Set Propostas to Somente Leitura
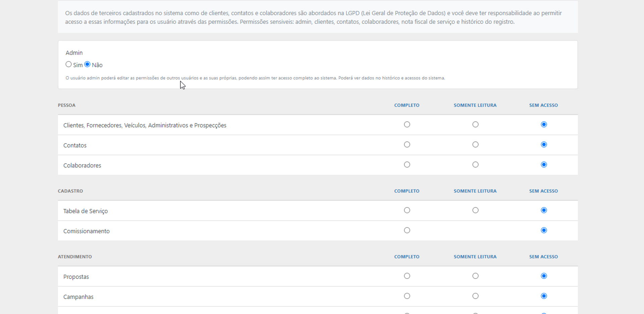644x314 pixels. 475,276
